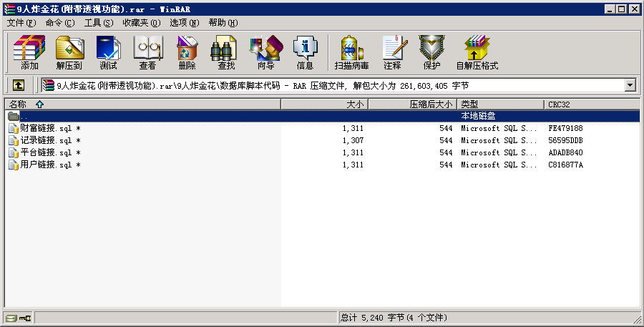The height and width of the screenshot is (327, 644).
Task: Open the 查看 (View) toolbar icon
Action: pos(147,52)
